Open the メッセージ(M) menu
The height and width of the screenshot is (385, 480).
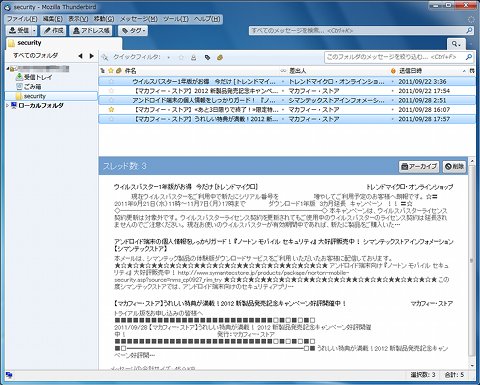tap(139, 19)
